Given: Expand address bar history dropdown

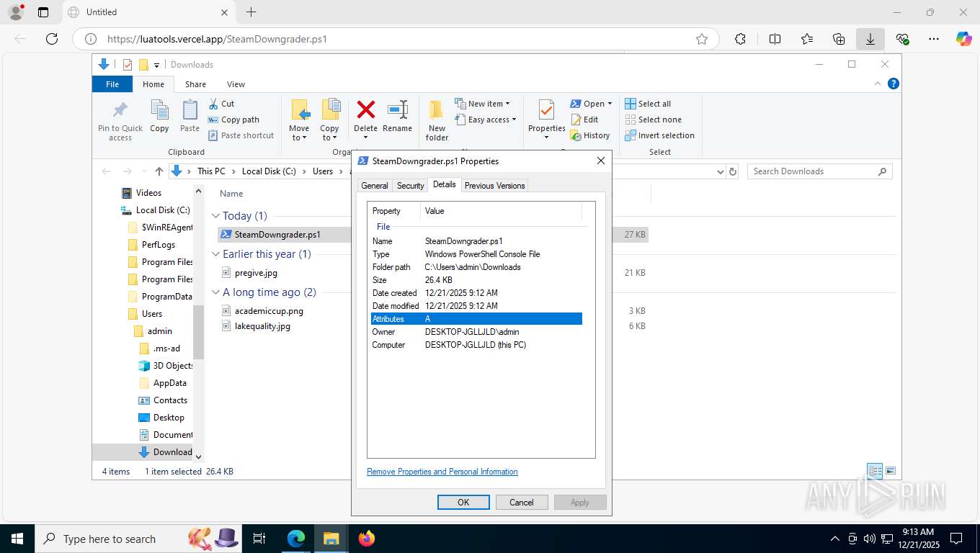Looking at the screenshot, I should [720, 171].
